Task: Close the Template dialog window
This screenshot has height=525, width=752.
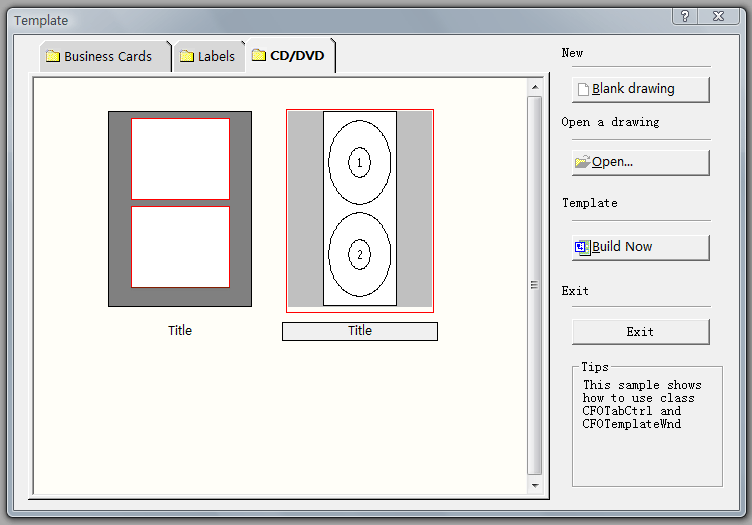Action: pos(718,16)
